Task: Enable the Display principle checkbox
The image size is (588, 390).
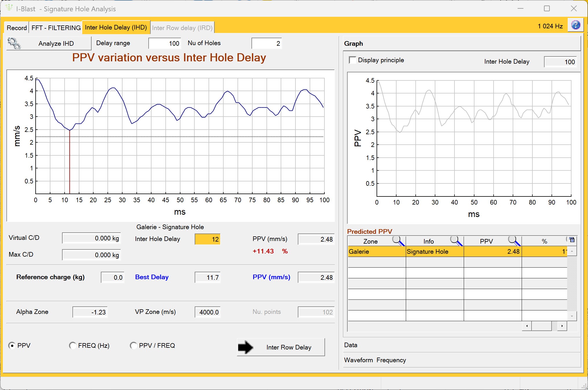Action: (353, 60)
